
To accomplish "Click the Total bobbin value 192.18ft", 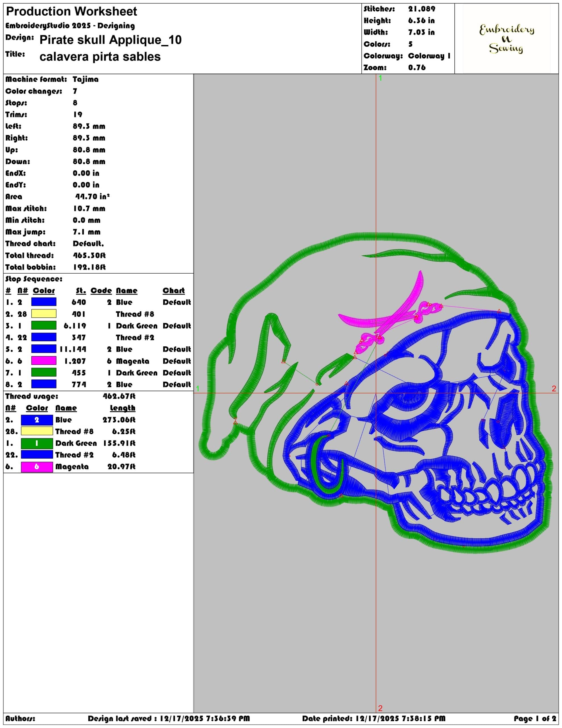I will pyautogui.click(x=89, y=267).
